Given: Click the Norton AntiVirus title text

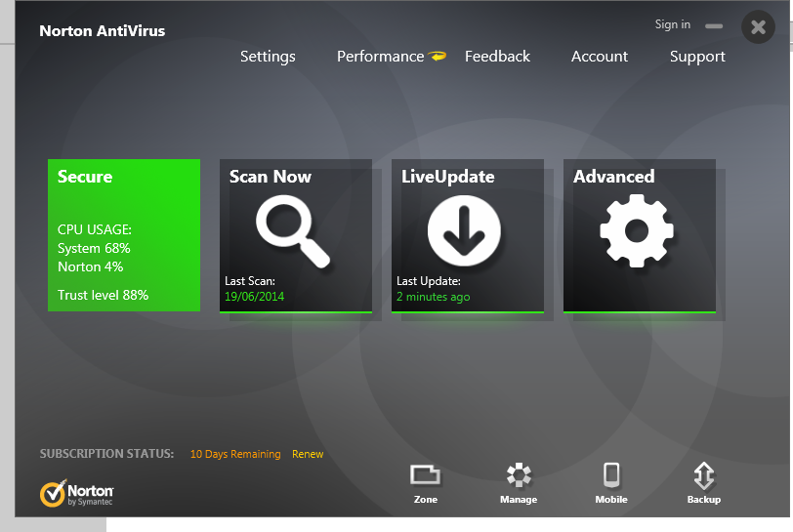Looking at the screenshot, I should click(x=103, y=31).
